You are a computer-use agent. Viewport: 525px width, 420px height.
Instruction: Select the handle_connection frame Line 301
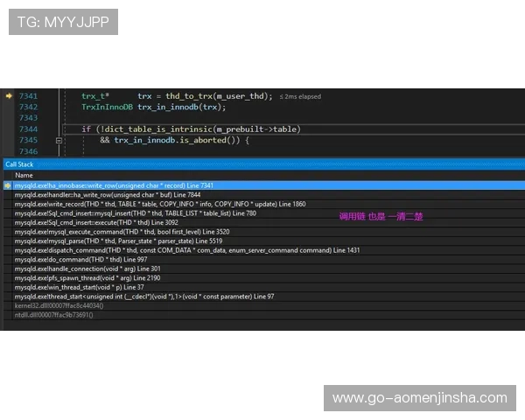point(87,269)
